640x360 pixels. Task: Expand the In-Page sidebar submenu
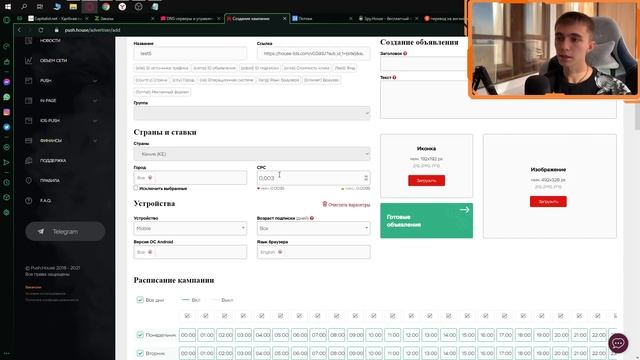click(x=95, y=101)
